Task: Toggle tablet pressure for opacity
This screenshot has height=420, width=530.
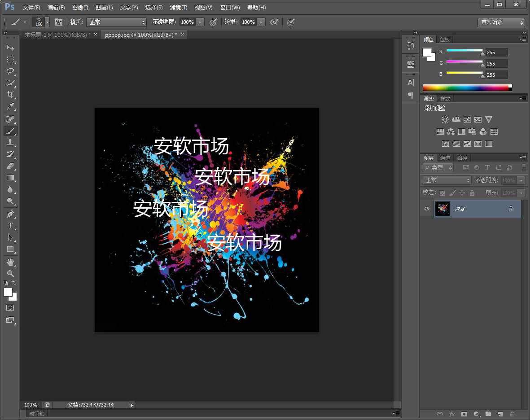Action: [213, 22]
